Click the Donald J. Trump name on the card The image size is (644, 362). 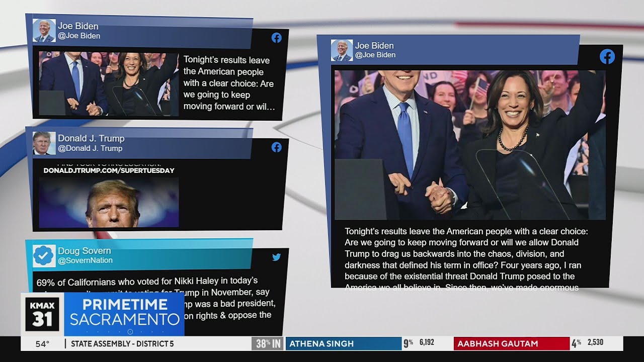[x=91, y=138]
